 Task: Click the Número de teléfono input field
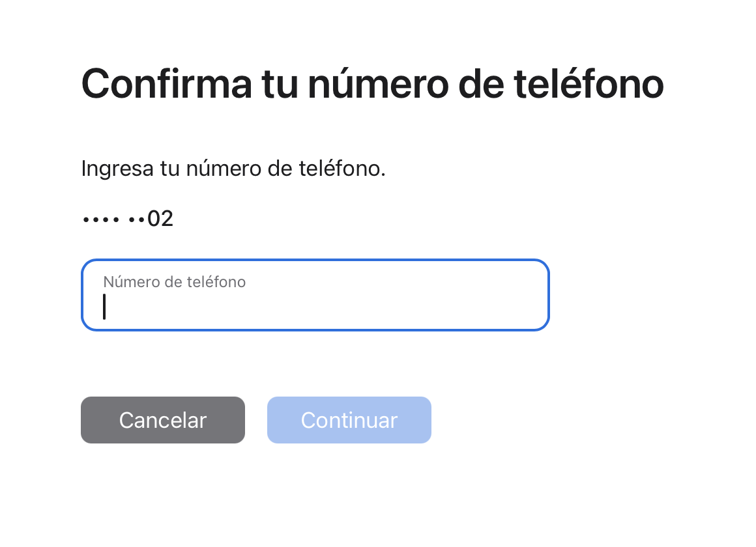[x=315, y=295]
